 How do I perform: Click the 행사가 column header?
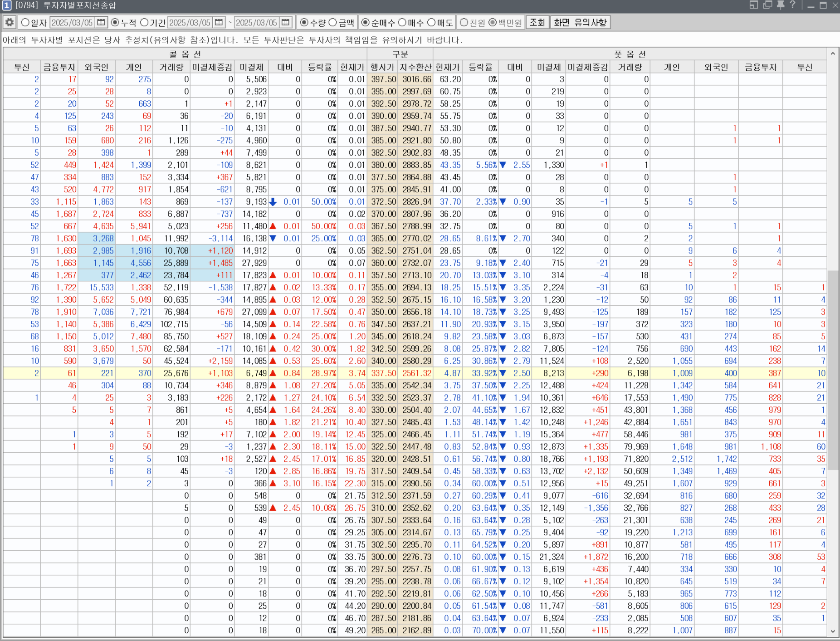(382, 67)
